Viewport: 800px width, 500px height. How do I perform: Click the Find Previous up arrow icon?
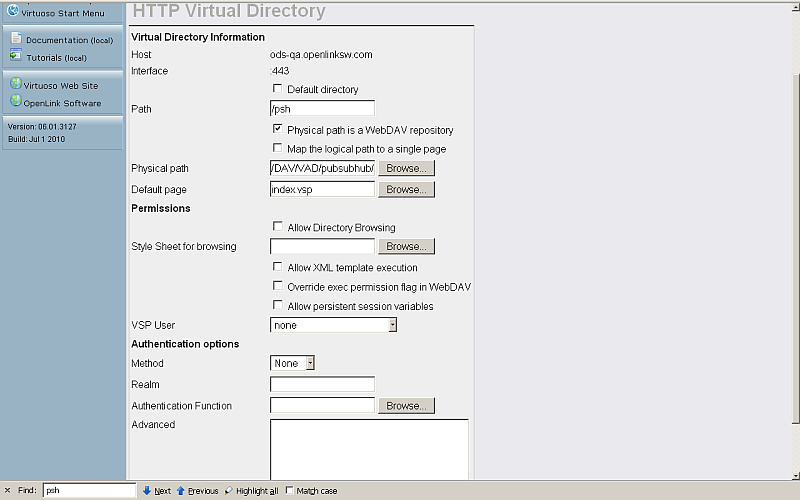(181, 491)
